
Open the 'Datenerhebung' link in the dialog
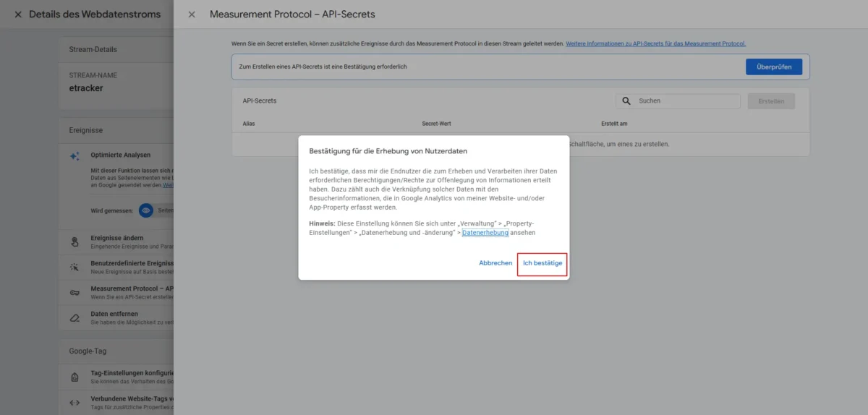pyautogui.click(x=485, y=233)
